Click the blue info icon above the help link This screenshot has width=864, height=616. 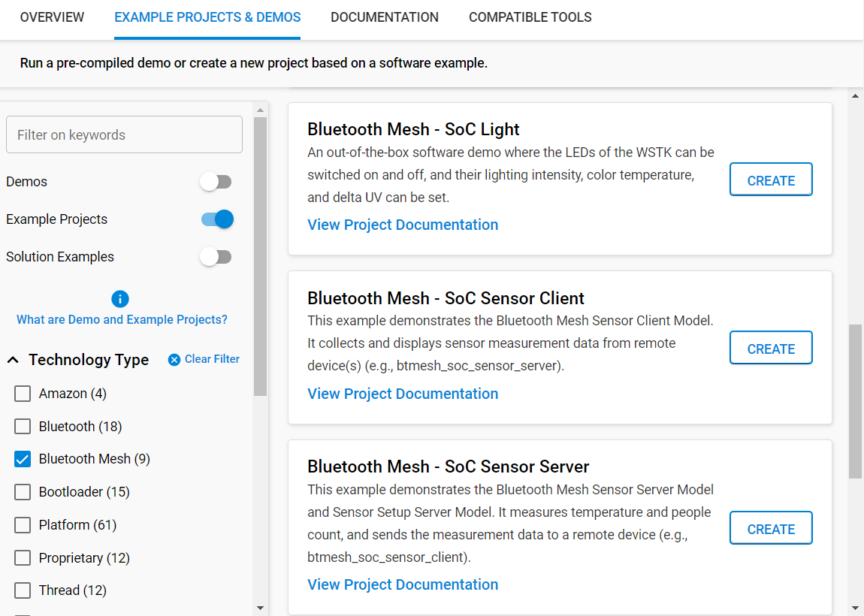tap(120, 299)
